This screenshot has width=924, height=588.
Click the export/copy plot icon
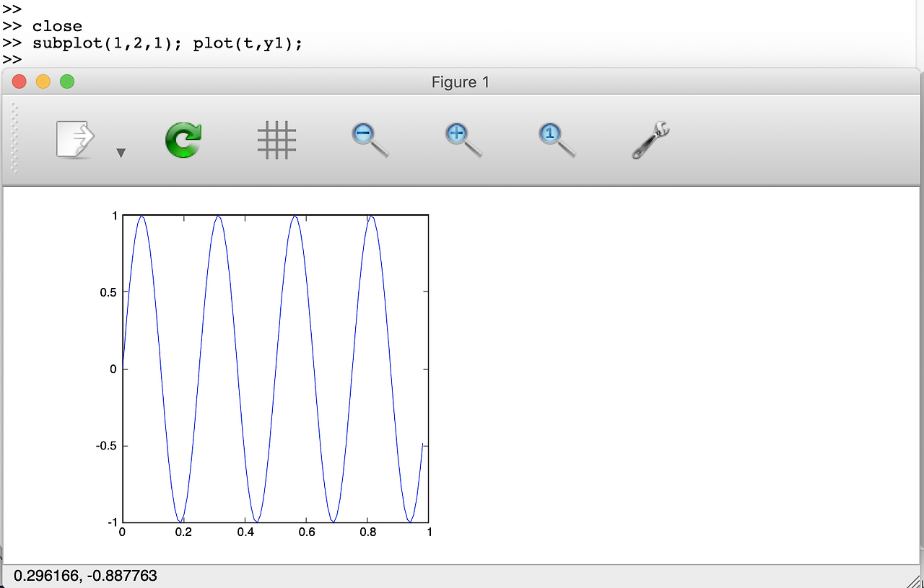[75, 140]
